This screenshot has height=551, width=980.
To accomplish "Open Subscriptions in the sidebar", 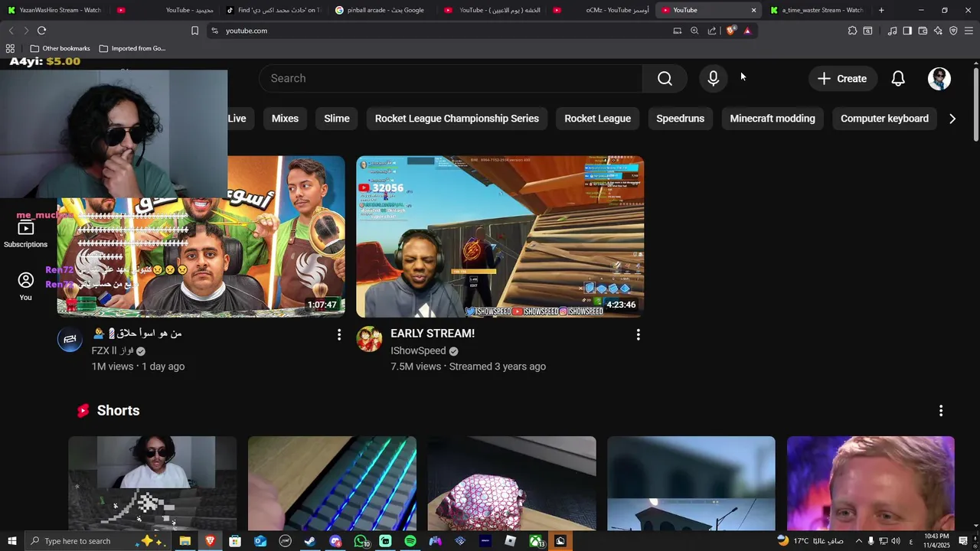I will (25, 234).
